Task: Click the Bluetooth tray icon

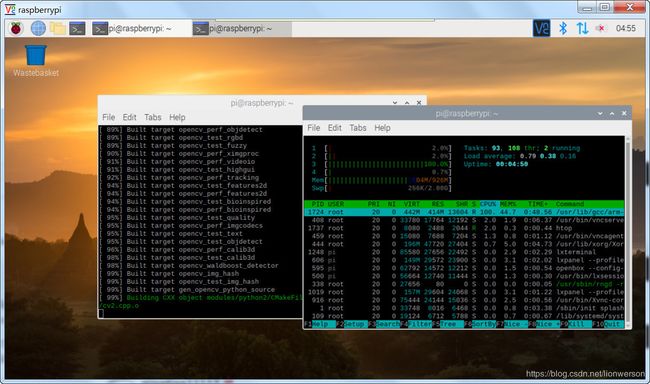Action: 563,28
